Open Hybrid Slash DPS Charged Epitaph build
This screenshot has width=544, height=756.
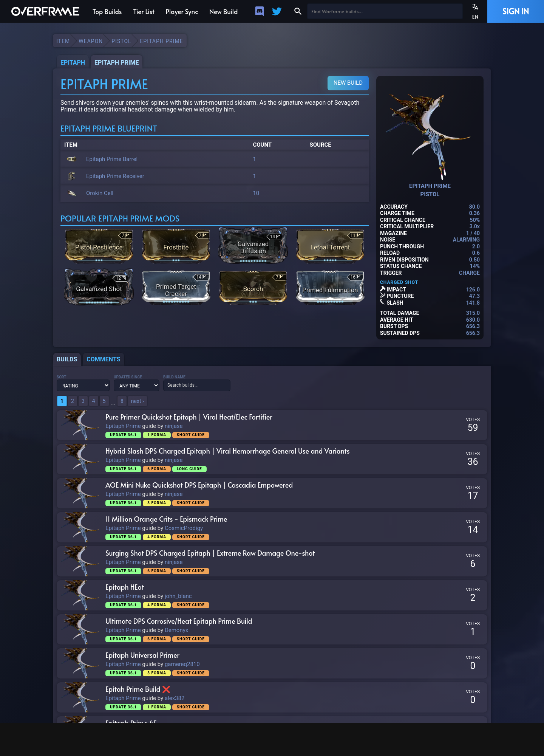pyautogui.click(x=227, y=451)
